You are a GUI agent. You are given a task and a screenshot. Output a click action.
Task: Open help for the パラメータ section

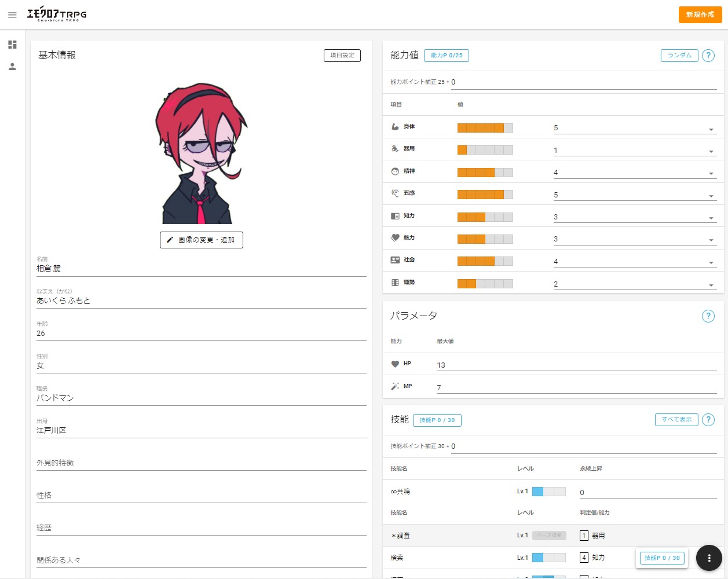pyautogui.click(x=708, y=316)
